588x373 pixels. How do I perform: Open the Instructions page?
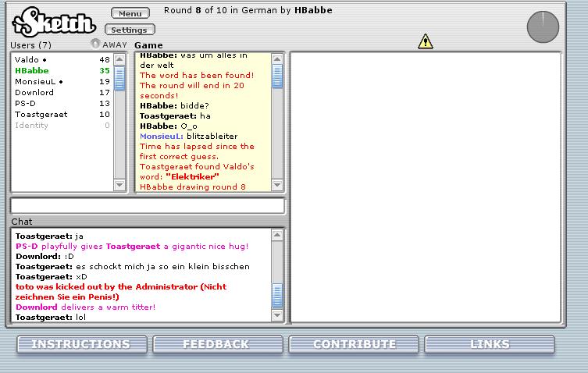tap(81, 344)
